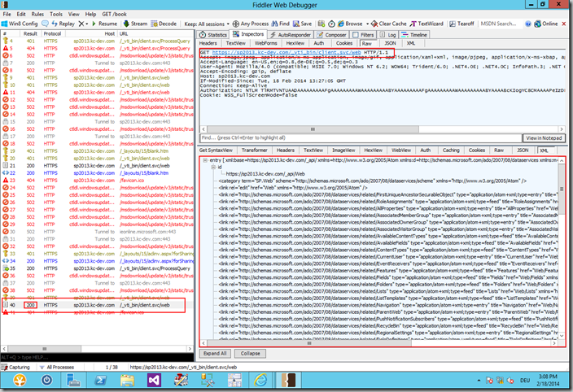Screen dimensions: 573x392
Task: Collapse the entry node in XML tree
Action: (x=205, y=160)
